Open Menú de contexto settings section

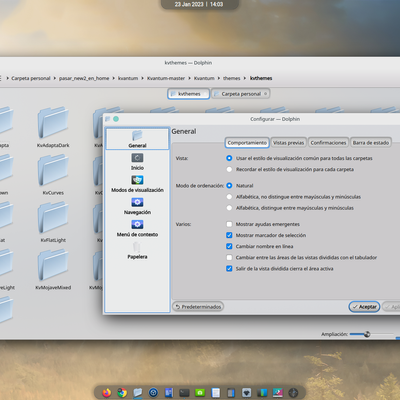137,229
